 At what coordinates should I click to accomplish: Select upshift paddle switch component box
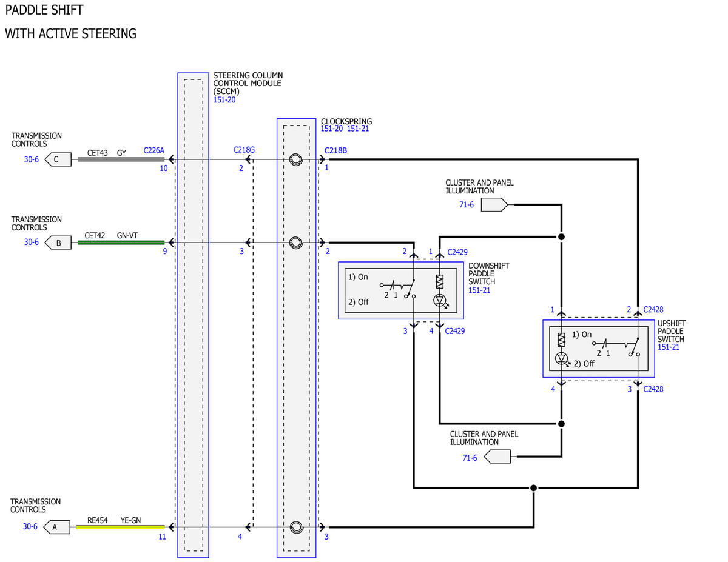599,349
